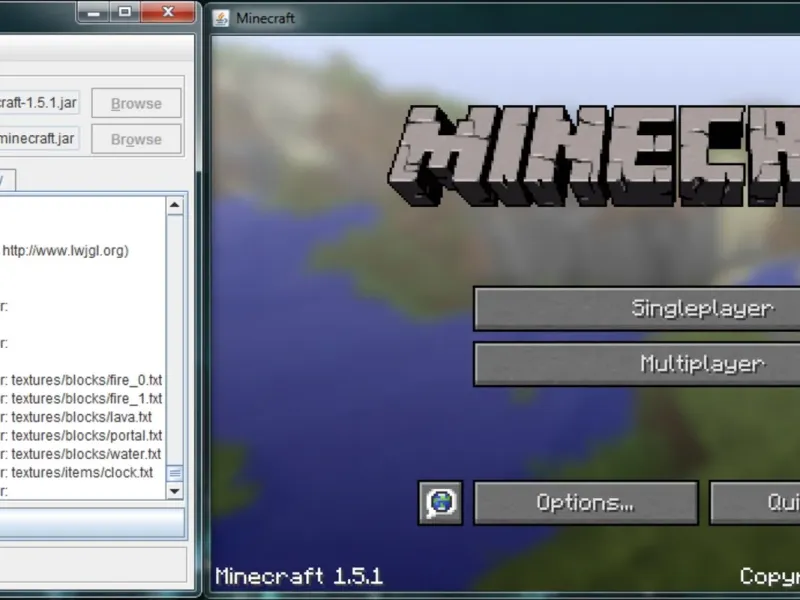Screen dimensions: 800x600
Task: Minimize the patcher window
Action: tap(93, 12)
